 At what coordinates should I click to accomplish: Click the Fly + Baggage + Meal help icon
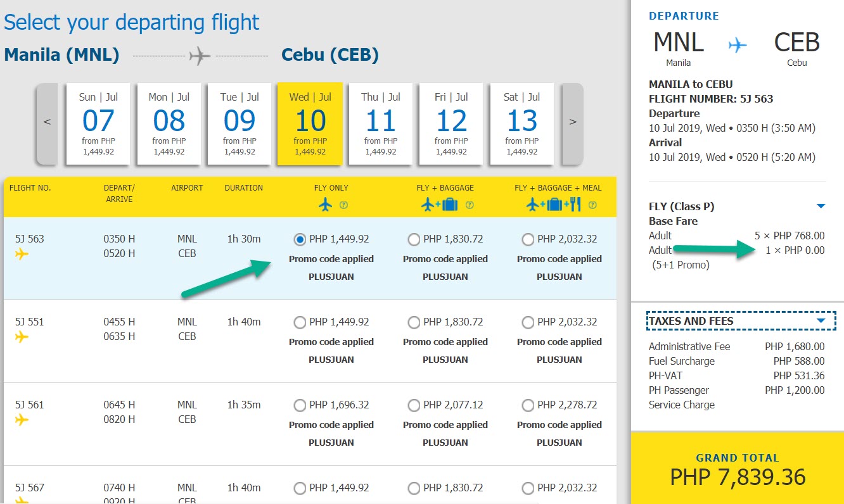click(x=592, y=205)
